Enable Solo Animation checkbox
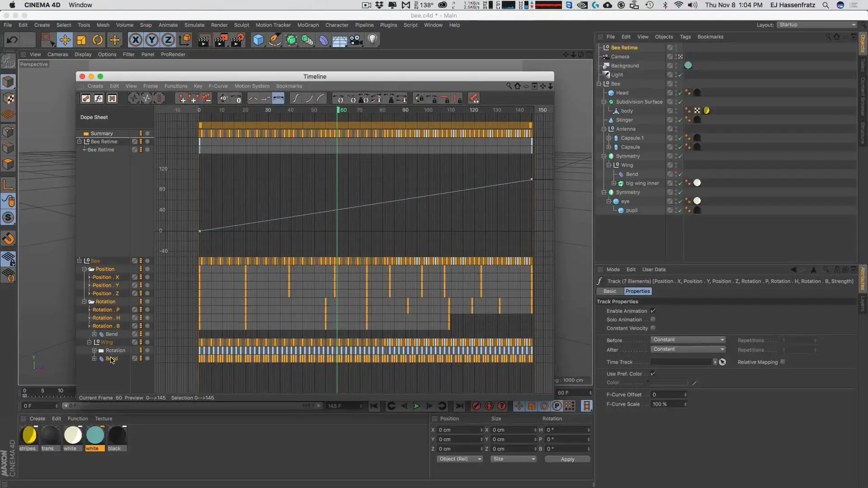The width and height of the screenshot is (868, 488). point(653,319)
